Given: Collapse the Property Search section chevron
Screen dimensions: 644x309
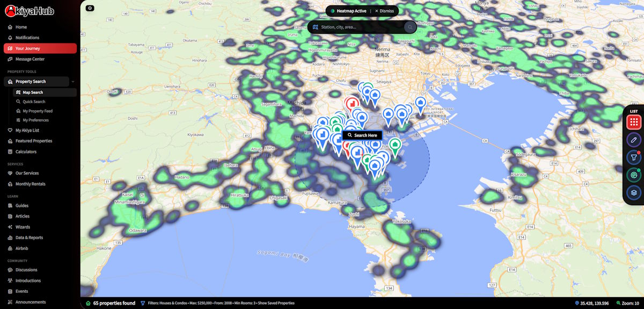Looking at the screenshot, I should [73, 82].
